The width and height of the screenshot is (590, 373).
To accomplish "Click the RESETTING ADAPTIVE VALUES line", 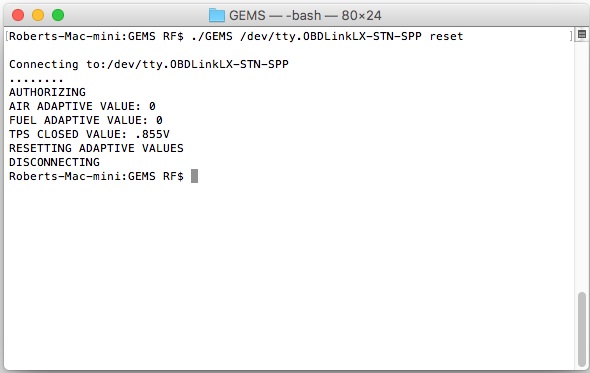I will (96, 148).
